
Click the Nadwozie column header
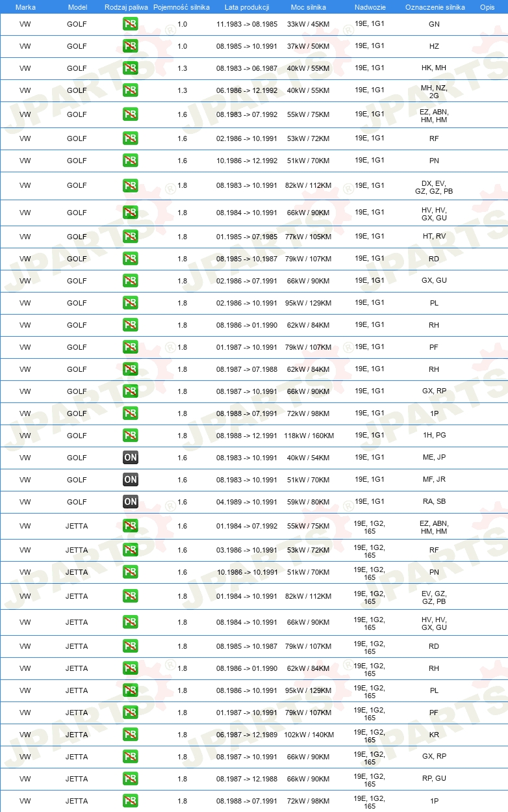[370, 7]
